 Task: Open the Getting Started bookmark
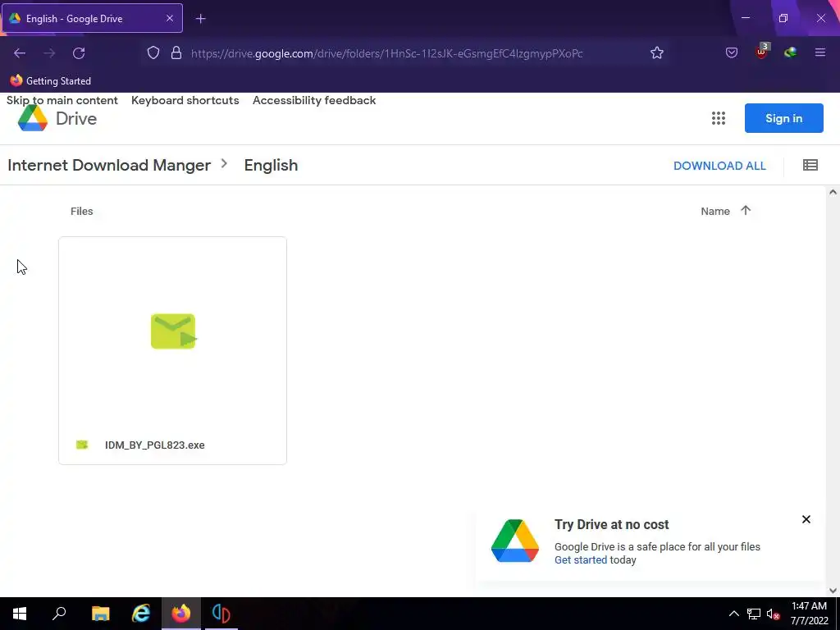tap(50, 81)
